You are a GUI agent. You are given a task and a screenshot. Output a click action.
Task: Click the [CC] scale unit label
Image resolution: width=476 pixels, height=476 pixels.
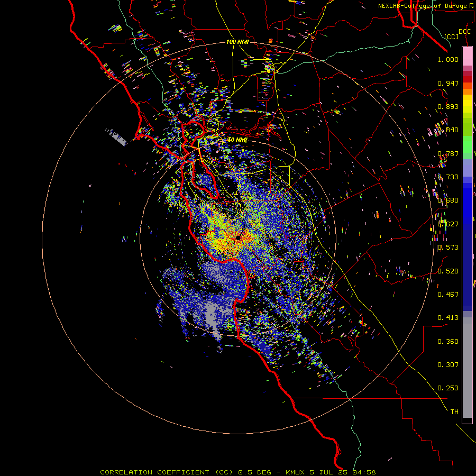(452, 36)
